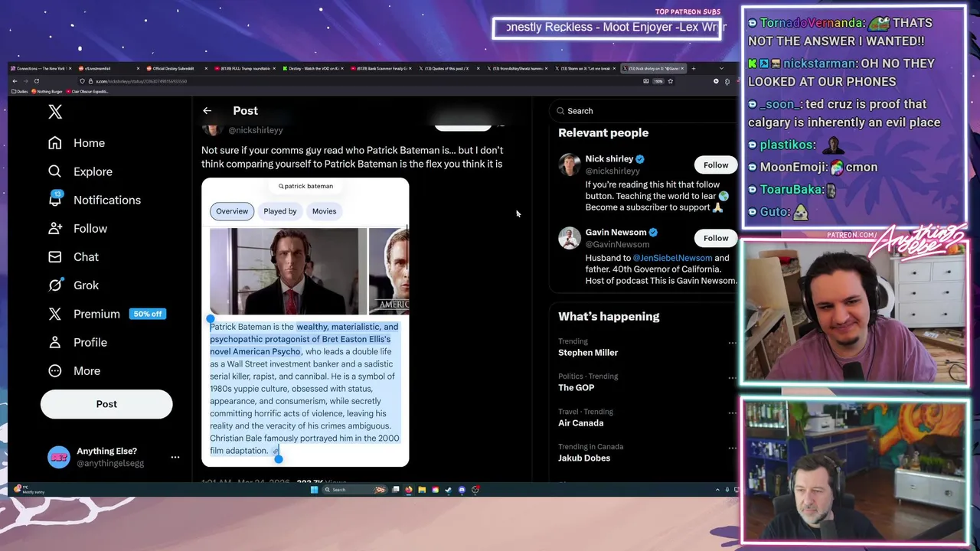Open File Explorer from the taskbar
This screenshot has height=551, width=980.
pos(422,490)
